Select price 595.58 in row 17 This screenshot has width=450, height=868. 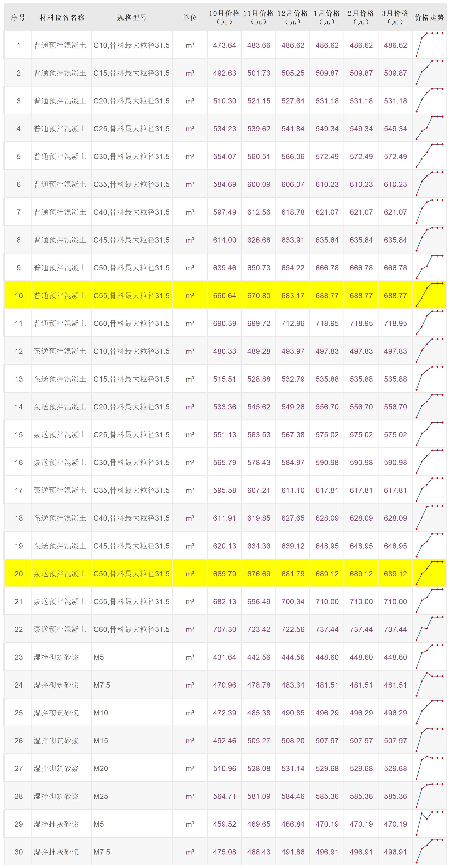click(225, 490)
